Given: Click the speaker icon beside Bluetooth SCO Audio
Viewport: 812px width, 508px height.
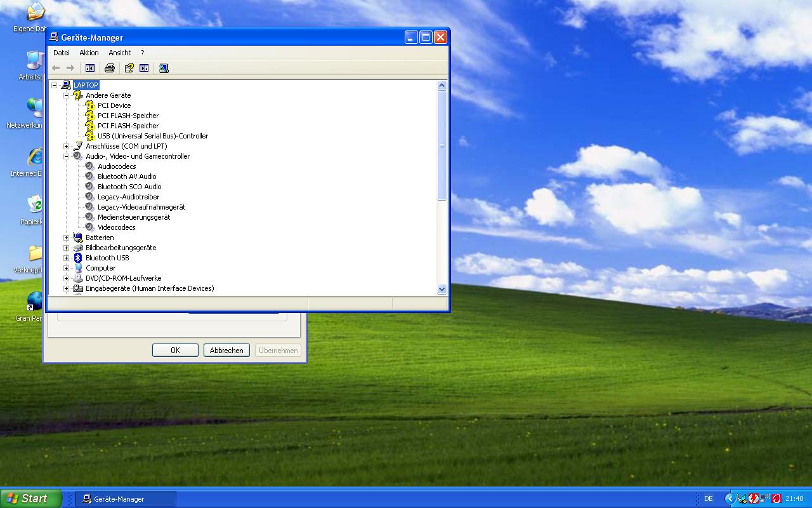Looking at the screenshot, I should 90,187.
